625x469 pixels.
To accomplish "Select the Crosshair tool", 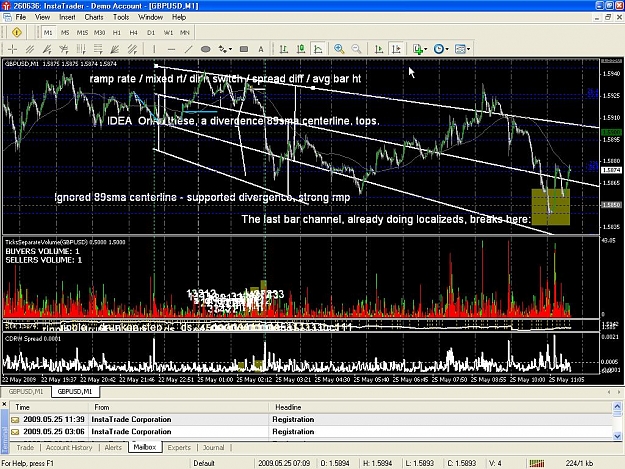I will tap(12, 49).
